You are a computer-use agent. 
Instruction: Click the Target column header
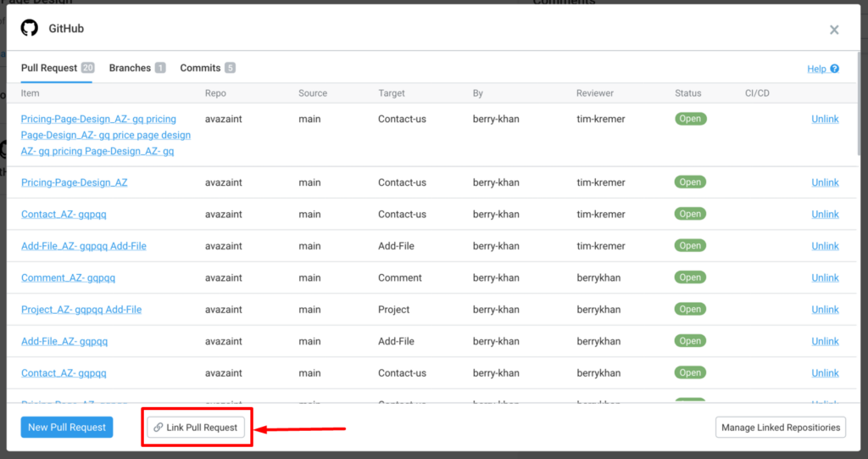point(392,93)
